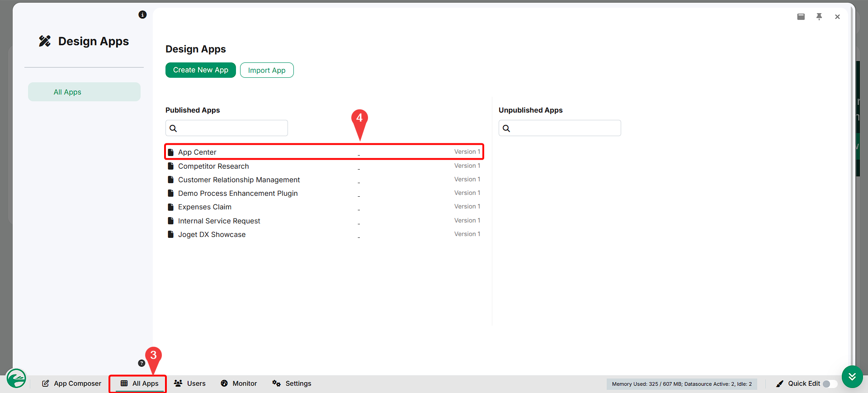Click the file icon beside Demo Process Enhancement Plugin
This screenshot has height=393, width=868.
click(x=171, y=193)
